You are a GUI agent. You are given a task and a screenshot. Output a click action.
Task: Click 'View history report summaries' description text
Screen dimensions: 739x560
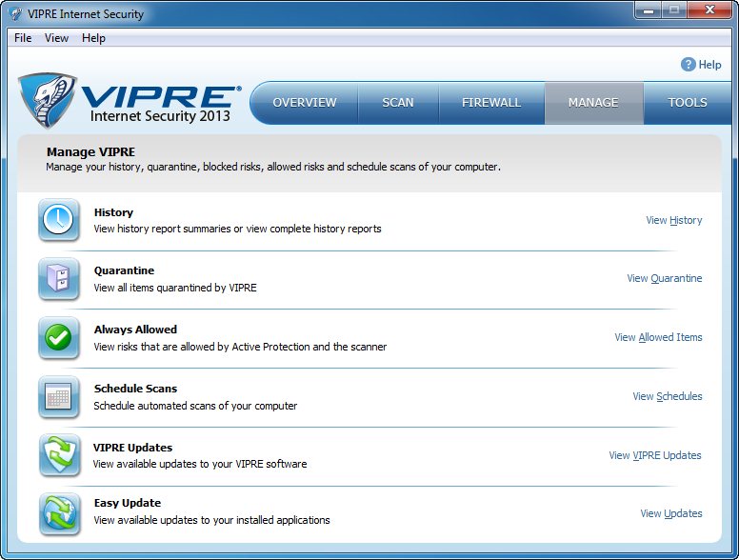coord(237,229)
